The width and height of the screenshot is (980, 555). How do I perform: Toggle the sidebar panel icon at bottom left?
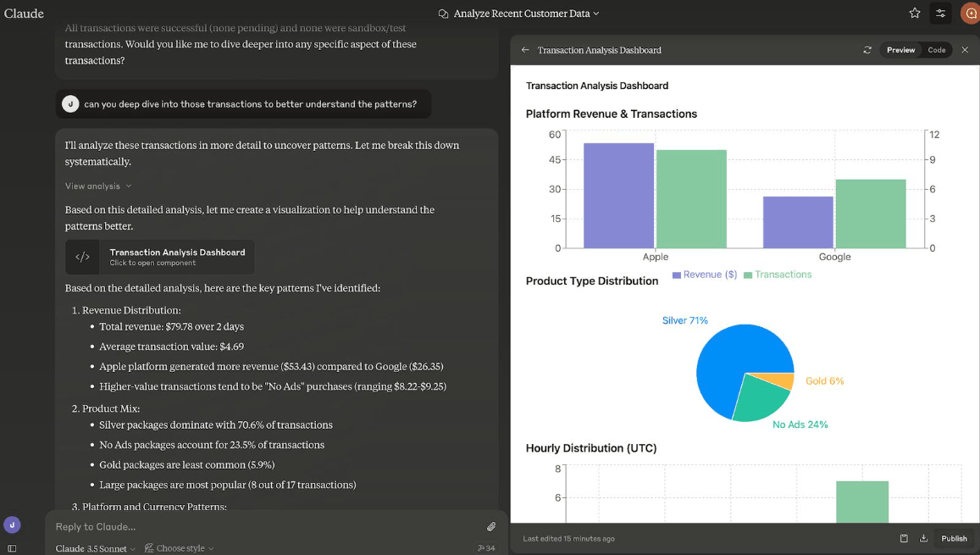tap(12, 548)
